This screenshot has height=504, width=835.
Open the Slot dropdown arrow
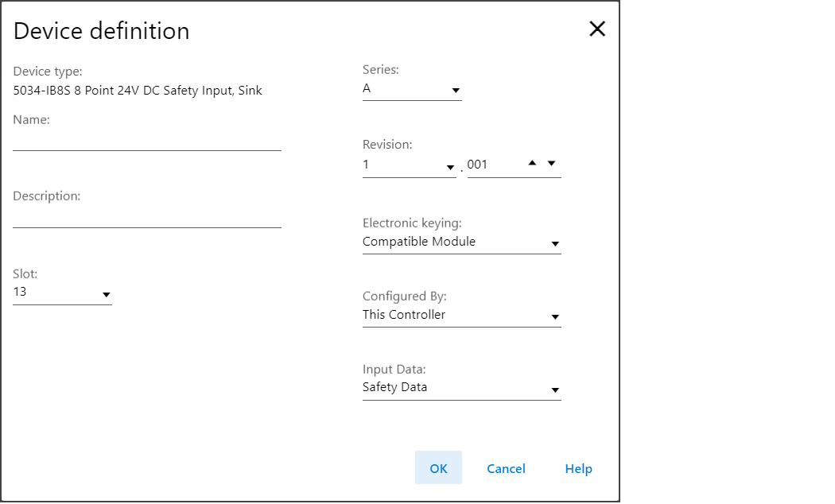[106, 295]
